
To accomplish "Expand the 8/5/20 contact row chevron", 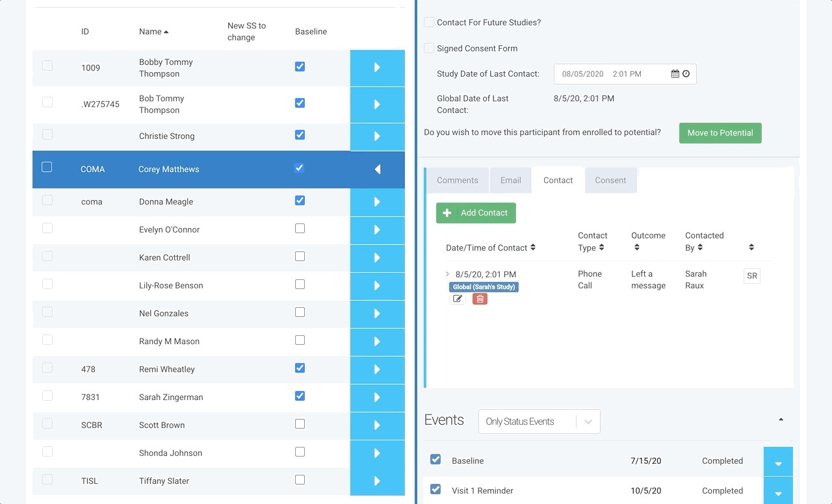I will point(447,274).
